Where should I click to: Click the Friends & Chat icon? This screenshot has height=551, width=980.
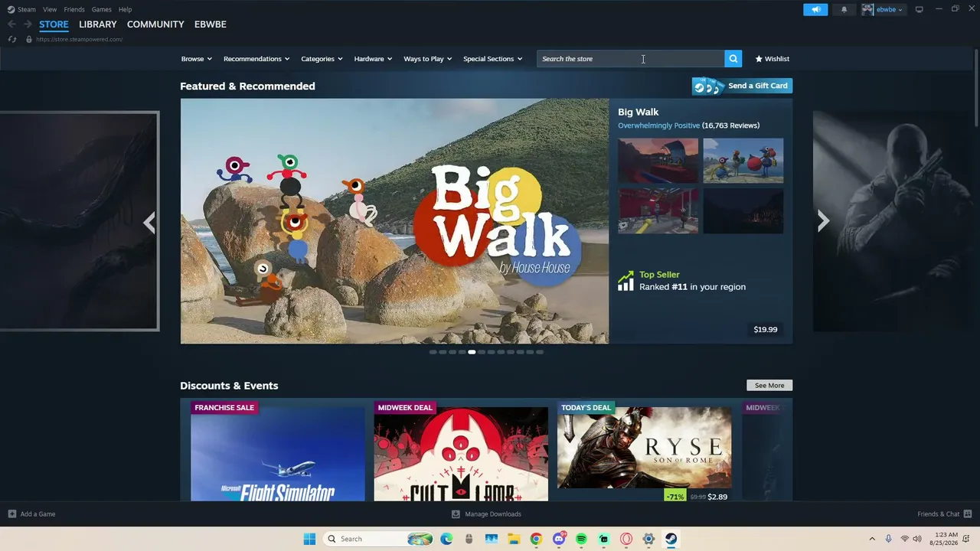(968, 514)
